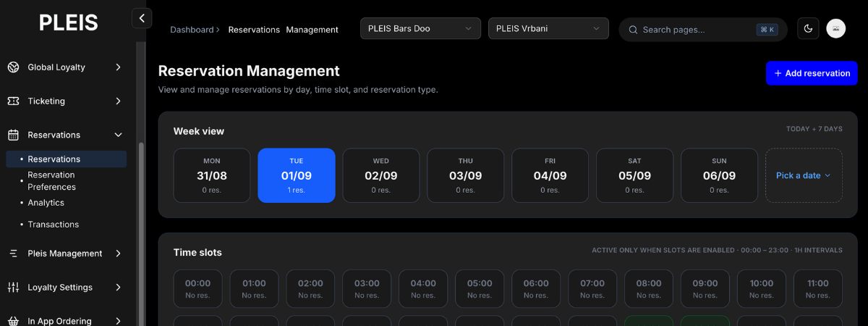
Task: Select the 11:00 time slot
Action: tap(818, 288)
